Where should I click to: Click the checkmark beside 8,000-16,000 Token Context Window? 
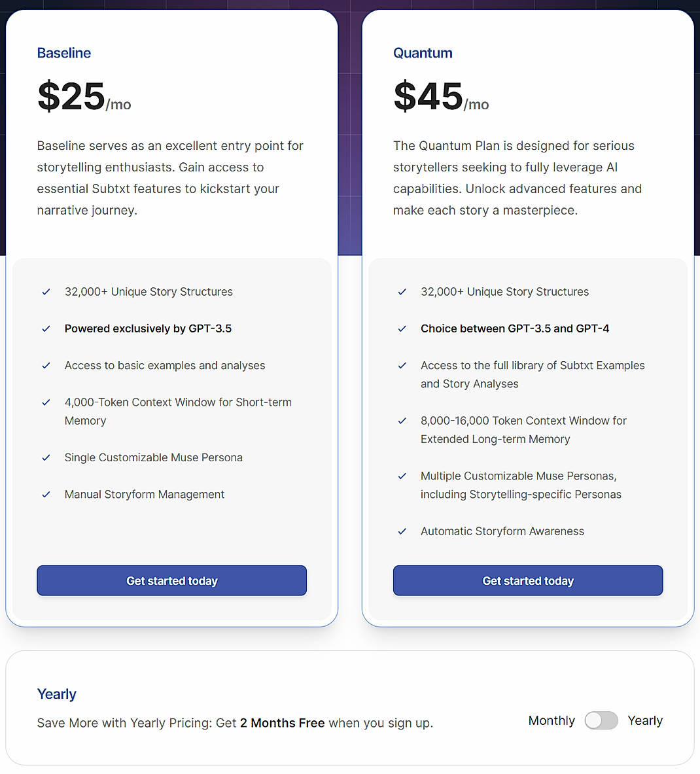402,421
